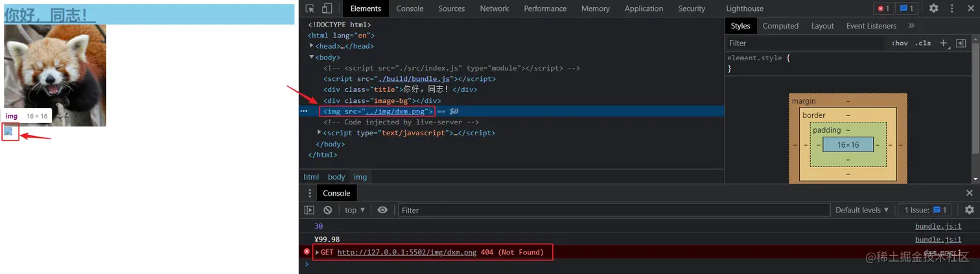The width and height of the screenshot is (980, 274).
Task: Open the Default levels dropdown
Action: [862, 210]
